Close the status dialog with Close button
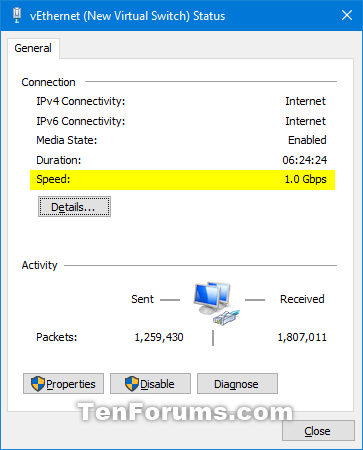This screenshot has height=450, width=363. pos(318,431)
